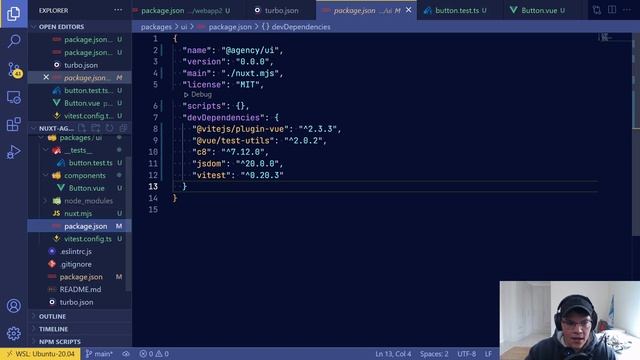Click the editor vertical scrollbar
This screenshot has height=360, width=640.
tap(636, 135)
